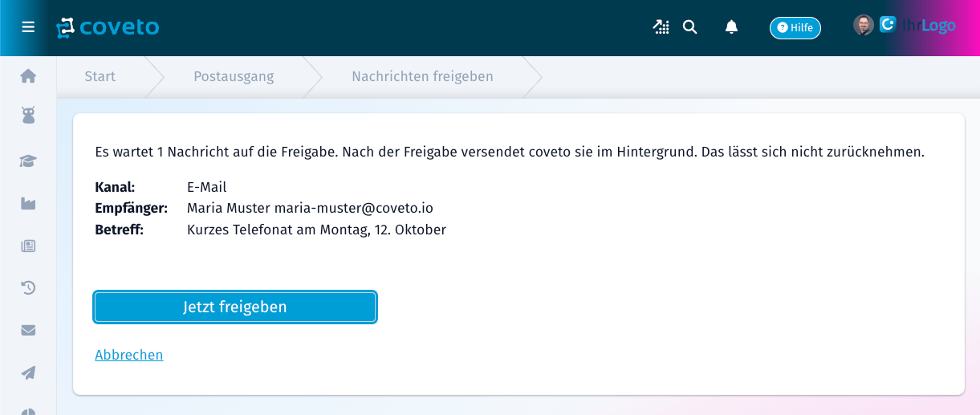The image size is (980, 415).
Task: Go to home in the sidebar
Action: click(28, 75)
